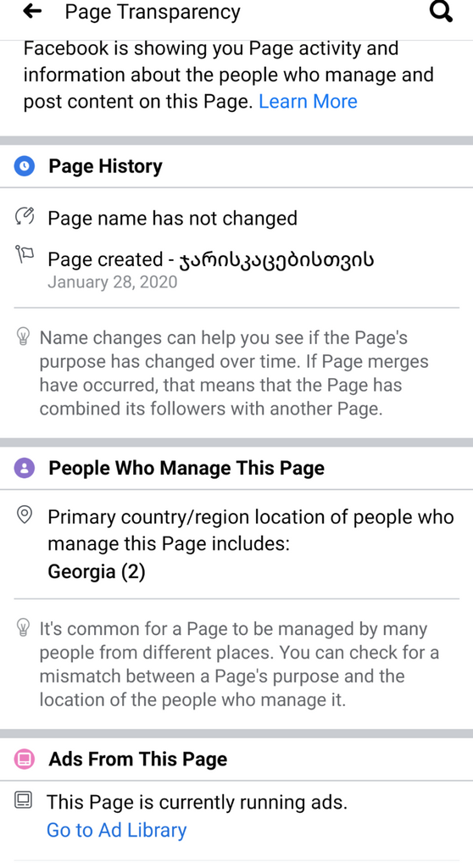Viewport: 473px width, 868px height.
Task: Tap the Page Transparency title
Action: [x=153, y=12]
